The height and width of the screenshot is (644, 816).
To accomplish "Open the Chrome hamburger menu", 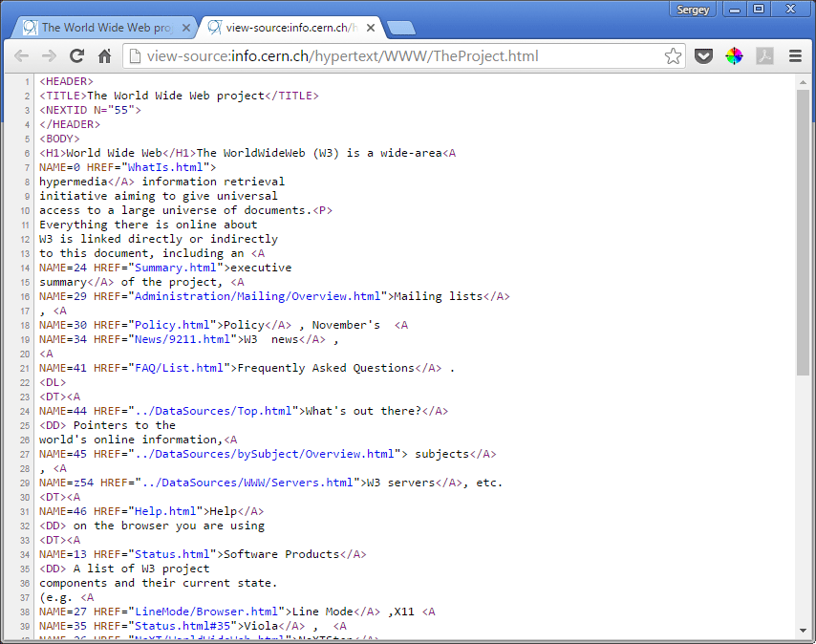I will (795, 55).
